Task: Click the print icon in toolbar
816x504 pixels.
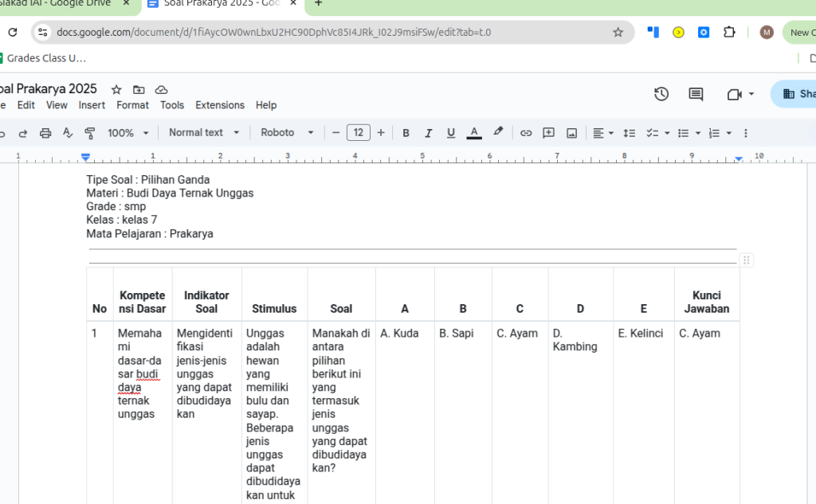Action: click(45, 133)
